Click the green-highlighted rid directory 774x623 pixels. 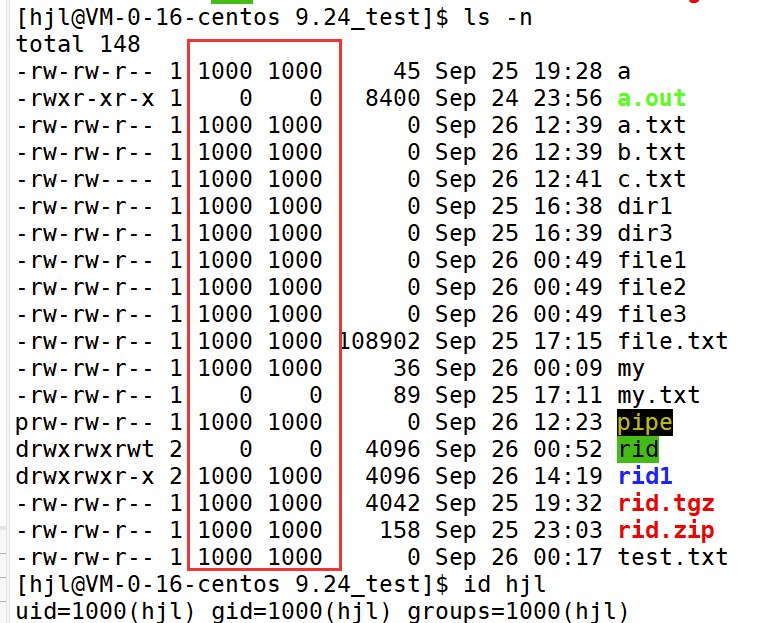click(x=638, y=449)
